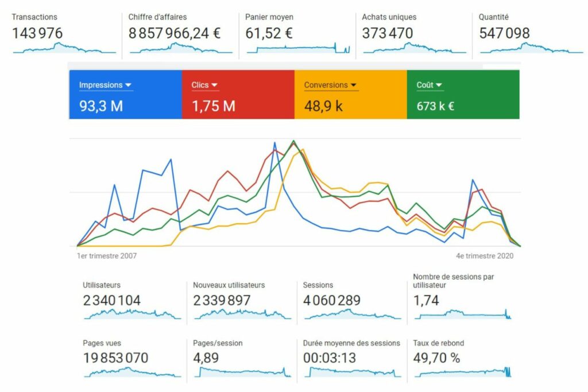The height and width of the screenshot is (392, 588).
Task: Click the sessions per user value 1,74
Action: 426,300
